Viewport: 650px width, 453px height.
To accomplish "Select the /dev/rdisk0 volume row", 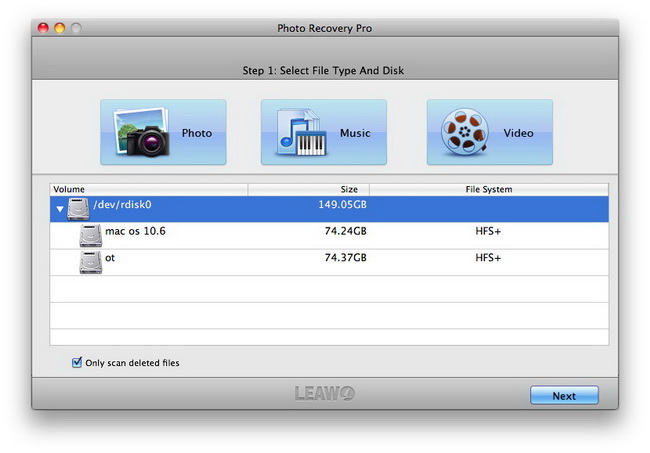I will pos(329,209).
